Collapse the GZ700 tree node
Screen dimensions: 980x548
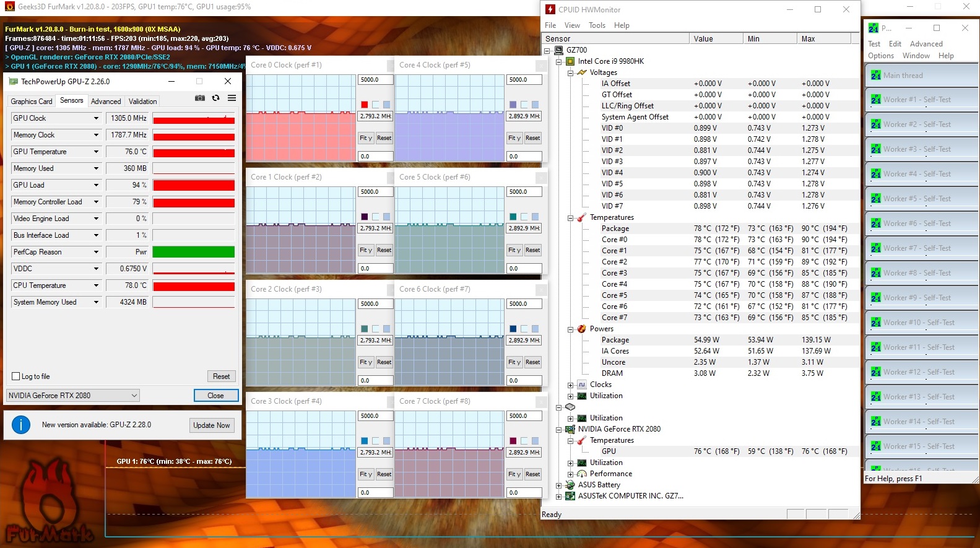(x=547, y=50)
